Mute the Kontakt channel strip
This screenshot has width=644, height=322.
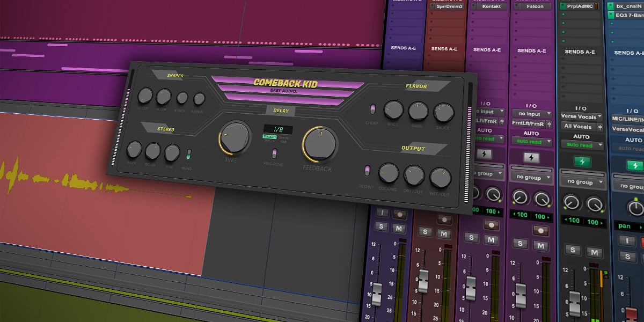point(490,239)
